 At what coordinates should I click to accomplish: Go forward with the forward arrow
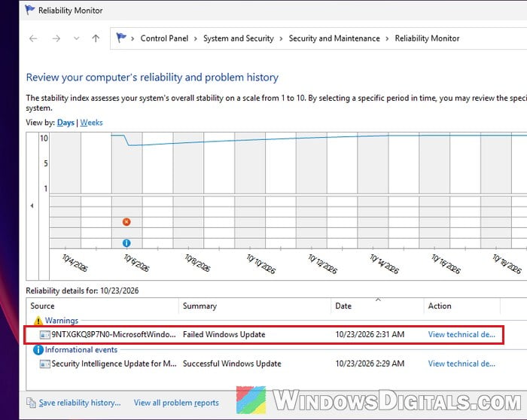coord(56,38)
